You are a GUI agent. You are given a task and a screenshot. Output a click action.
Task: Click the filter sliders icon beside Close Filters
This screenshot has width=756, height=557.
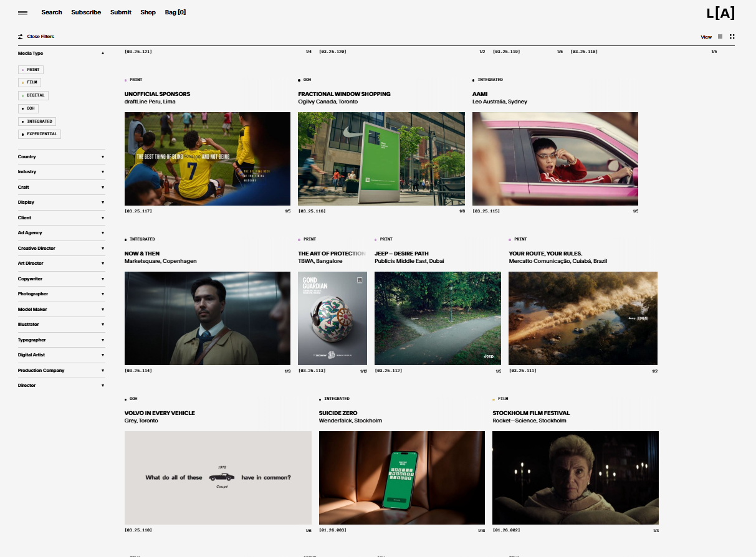[21, 37]
